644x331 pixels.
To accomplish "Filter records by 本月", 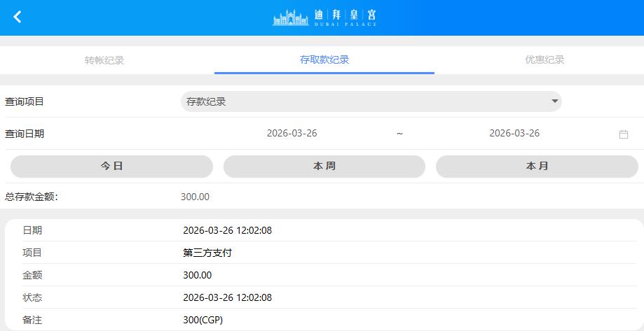I will coord(537,167).
